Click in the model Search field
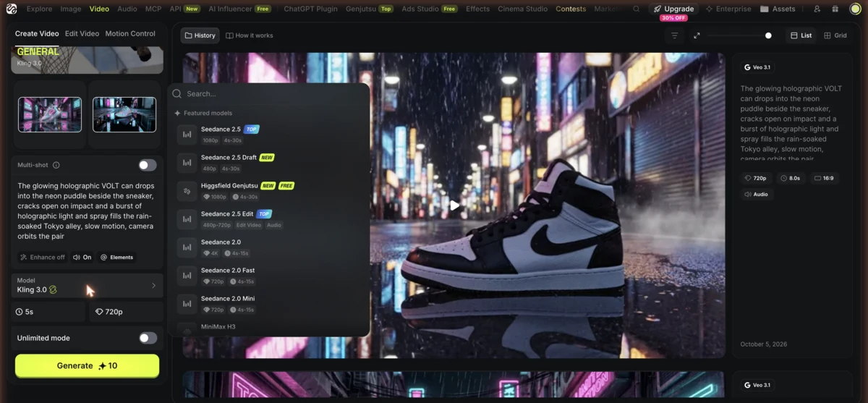This screenshot has width=868, height=403. click(x=269, y=93)
